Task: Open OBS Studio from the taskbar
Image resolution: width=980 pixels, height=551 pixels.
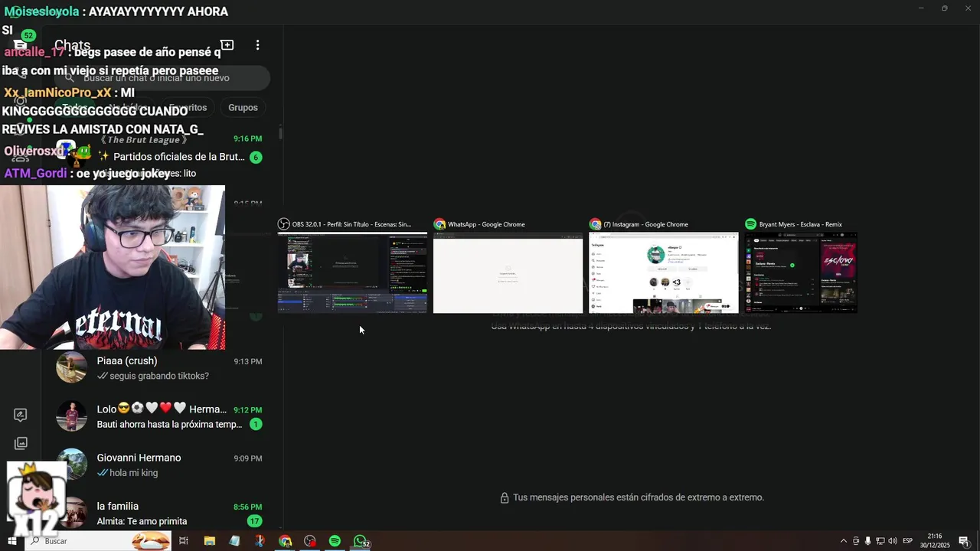Action: [309, 541]
